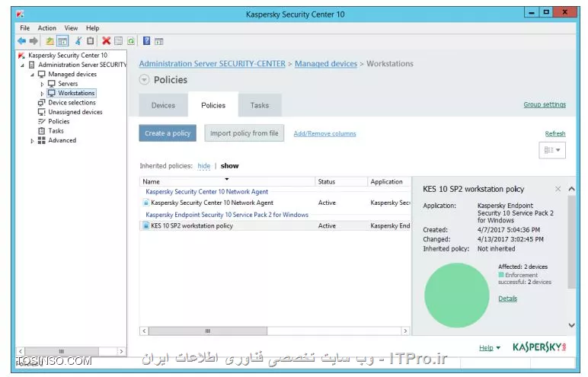Click the red X delete toolbar icon
The height and width of the screenshot is (377, 588).
pyautogui.click(x=107, y=41)
